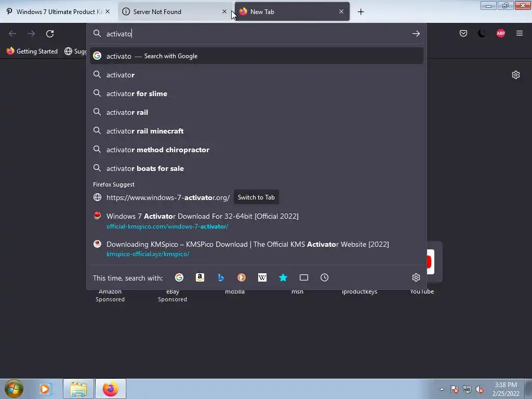Select the New Tab tab

292,11
